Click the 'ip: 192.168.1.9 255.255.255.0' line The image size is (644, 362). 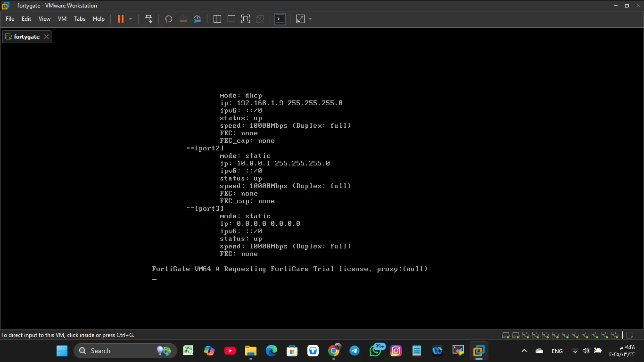tap(281, 103)
